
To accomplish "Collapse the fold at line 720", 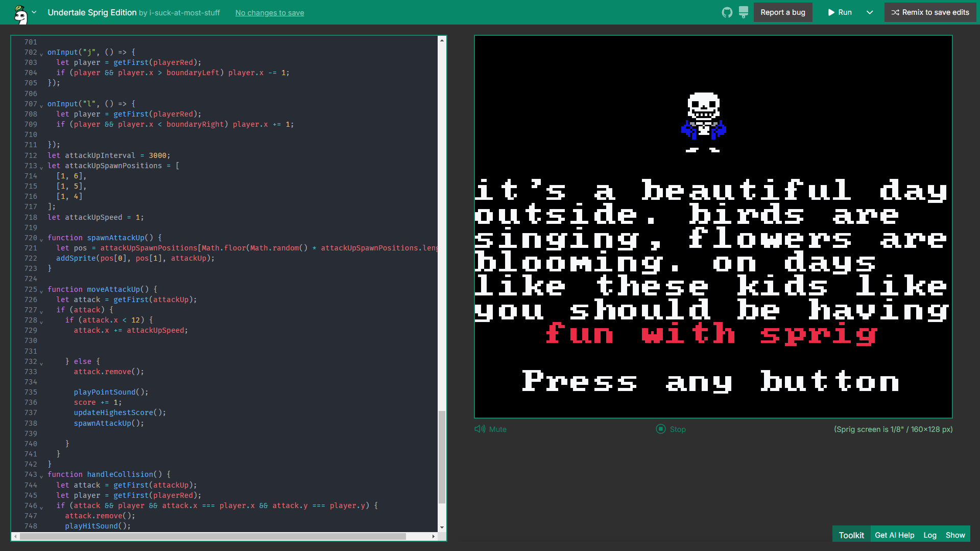I will point(41,239).
